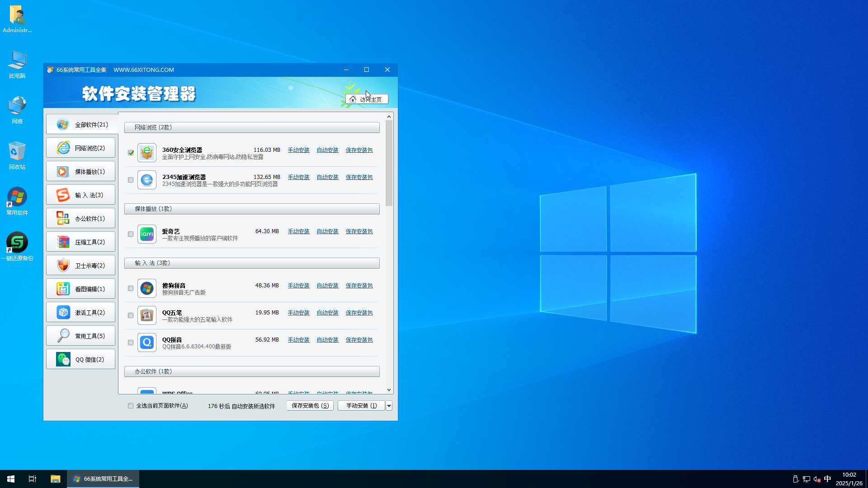The image size is (868, 488).
Task: Open the 此电脑 desktop icon
Action: (17, 65)
